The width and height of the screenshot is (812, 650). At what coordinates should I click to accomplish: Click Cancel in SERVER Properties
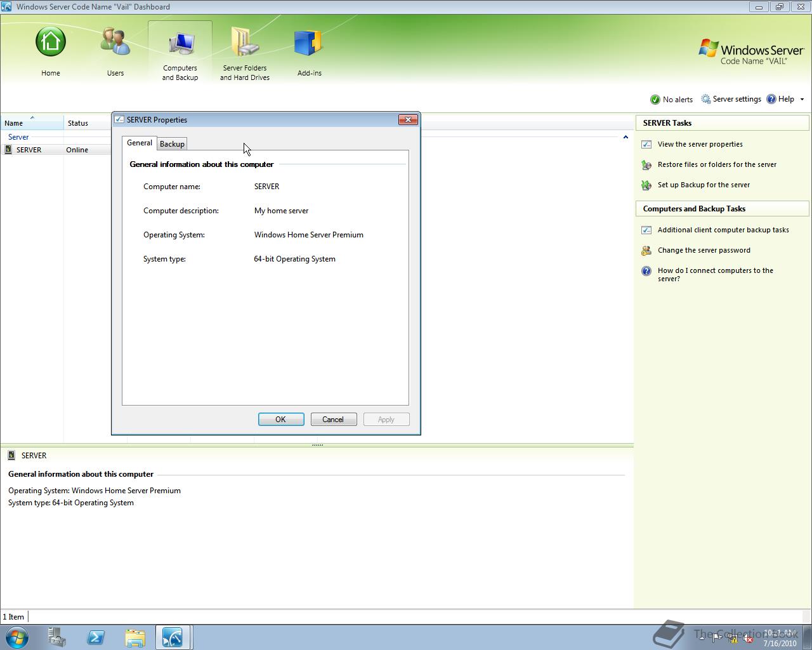(334, 420)
